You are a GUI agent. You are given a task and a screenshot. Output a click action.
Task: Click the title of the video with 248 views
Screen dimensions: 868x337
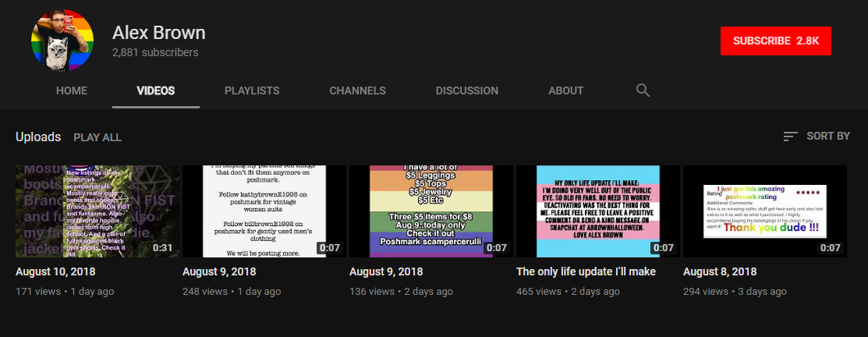219,271
